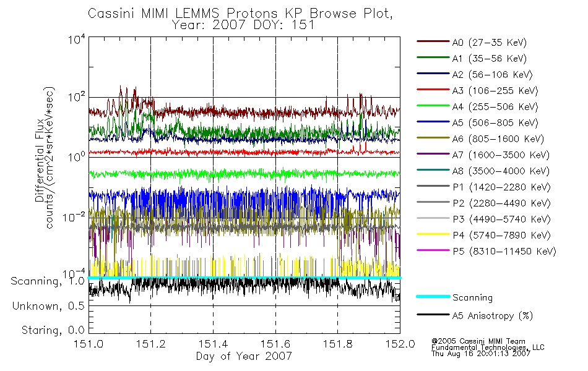Viewport: 588px width, 371px height.
Task: Click the bright green A4 legend line
Action: pyautogui.click(x=433, y=106)
